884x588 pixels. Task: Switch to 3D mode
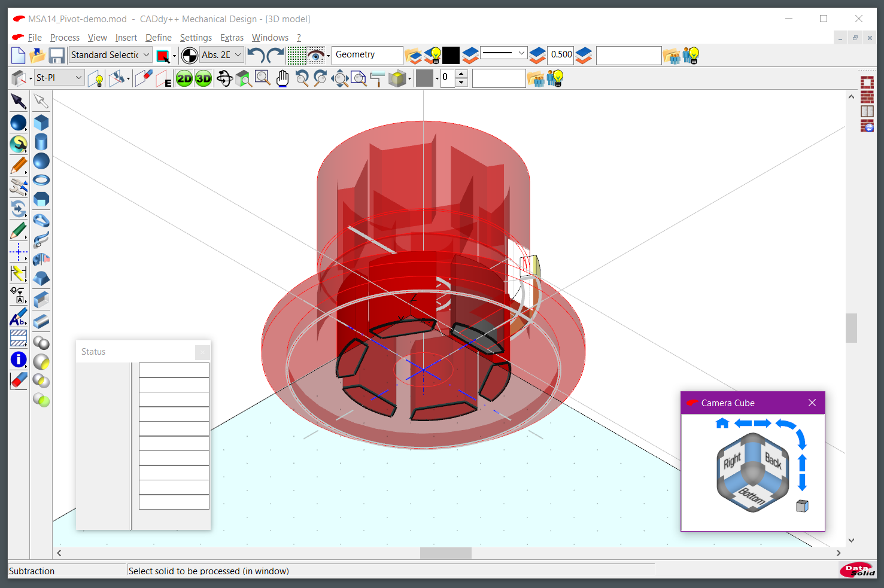(203, 78)
